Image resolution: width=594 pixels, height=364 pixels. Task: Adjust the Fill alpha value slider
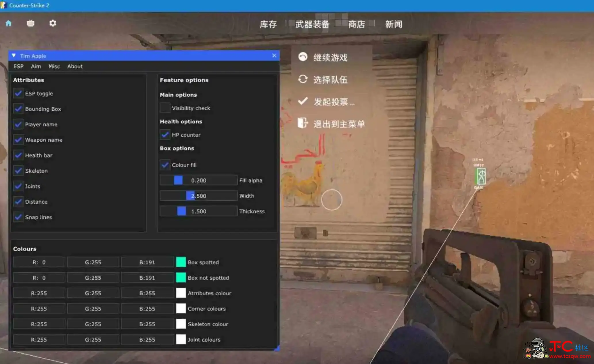click(177, 180)
